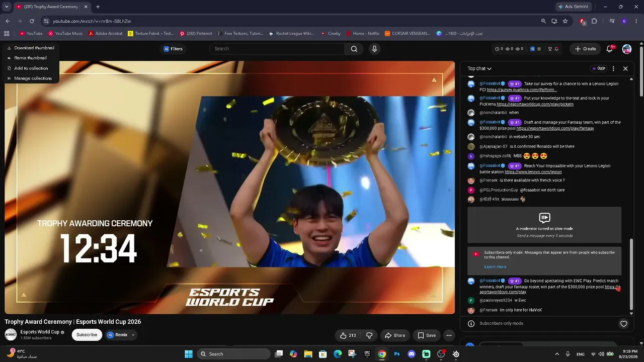This screenshot has width=644, height=362.
Task: Open the lenovo.com/legion chat link
Action: coord(533,172)
